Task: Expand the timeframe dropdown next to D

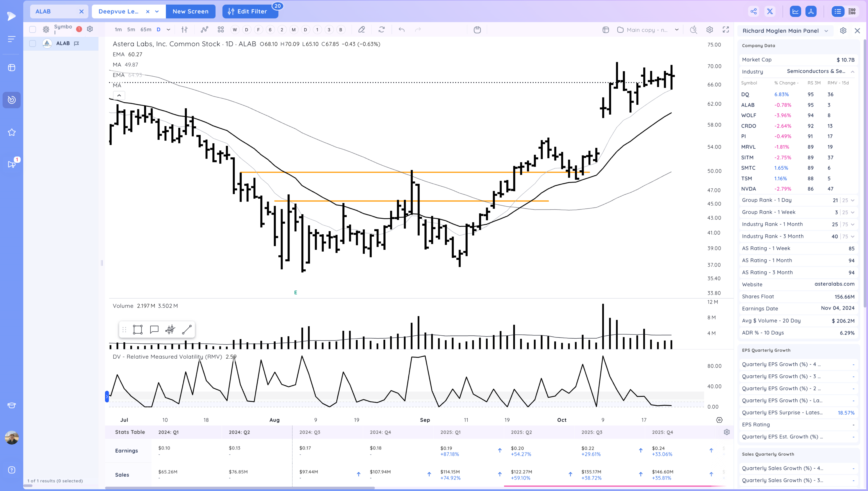Action: coord(168,30)
